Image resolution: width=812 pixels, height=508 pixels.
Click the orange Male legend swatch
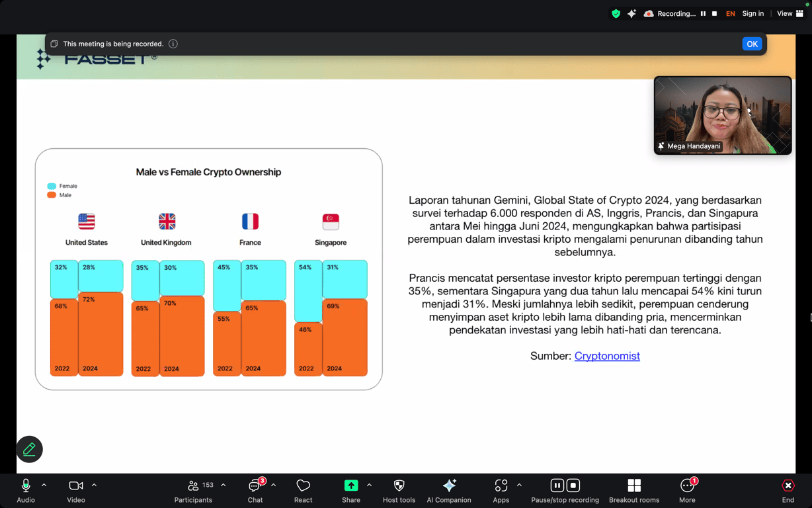52,195
